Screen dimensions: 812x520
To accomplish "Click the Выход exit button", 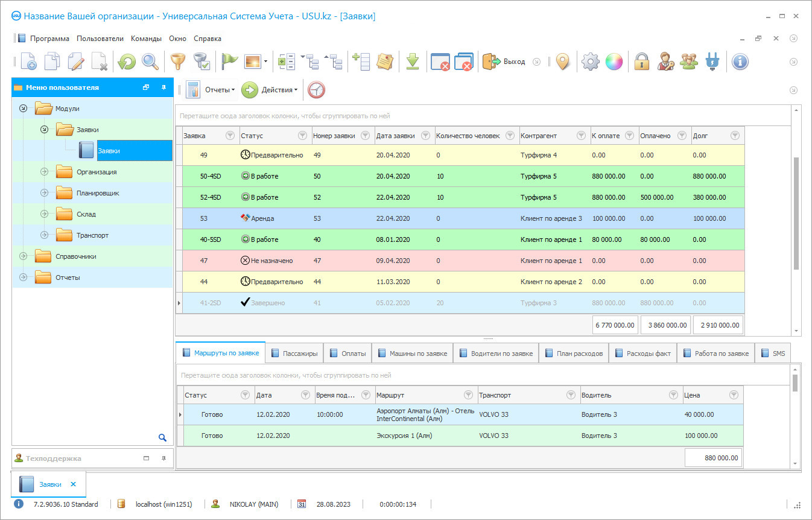I will (504, 62).
